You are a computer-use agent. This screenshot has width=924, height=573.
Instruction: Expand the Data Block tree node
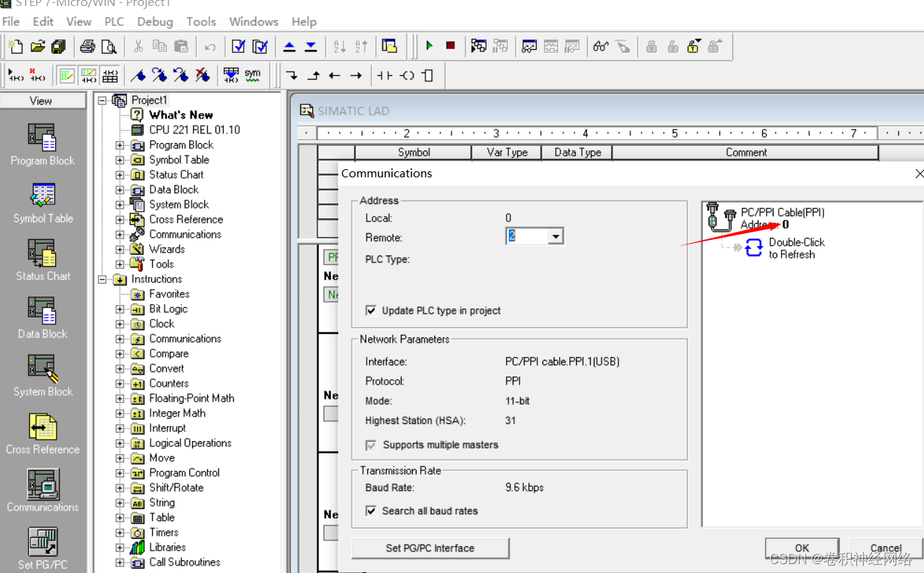(120, 190)
